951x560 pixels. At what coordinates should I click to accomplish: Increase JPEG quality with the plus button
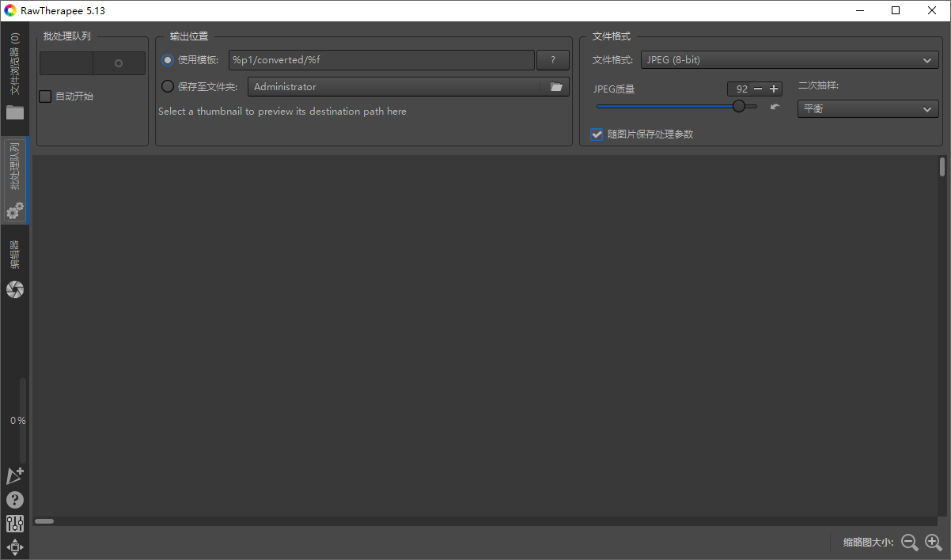coord(774,89)
